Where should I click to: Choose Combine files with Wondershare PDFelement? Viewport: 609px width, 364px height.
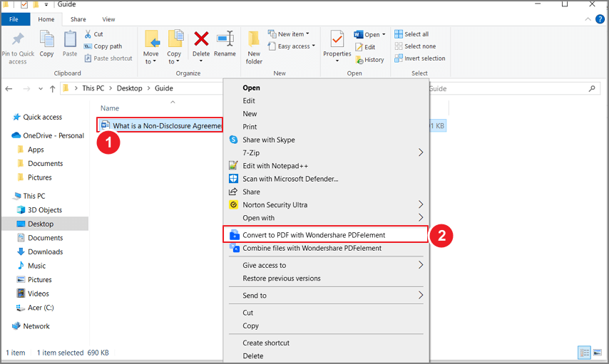pos(325,248)
